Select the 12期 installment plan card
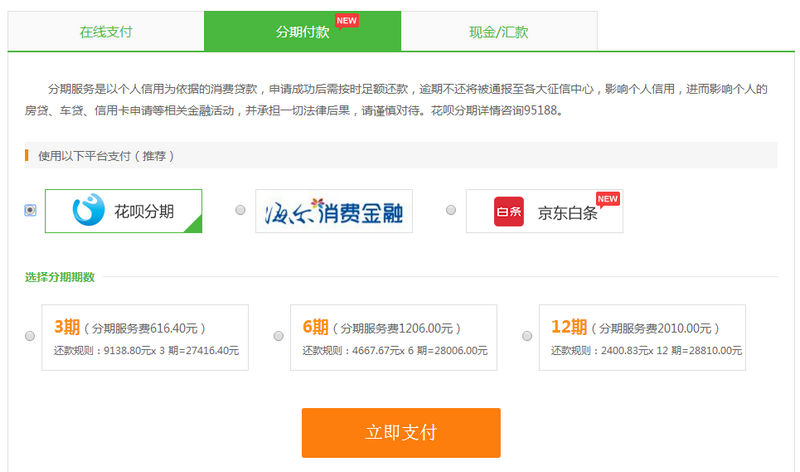Viewport: 800px width, 472px height. (642, 337)
